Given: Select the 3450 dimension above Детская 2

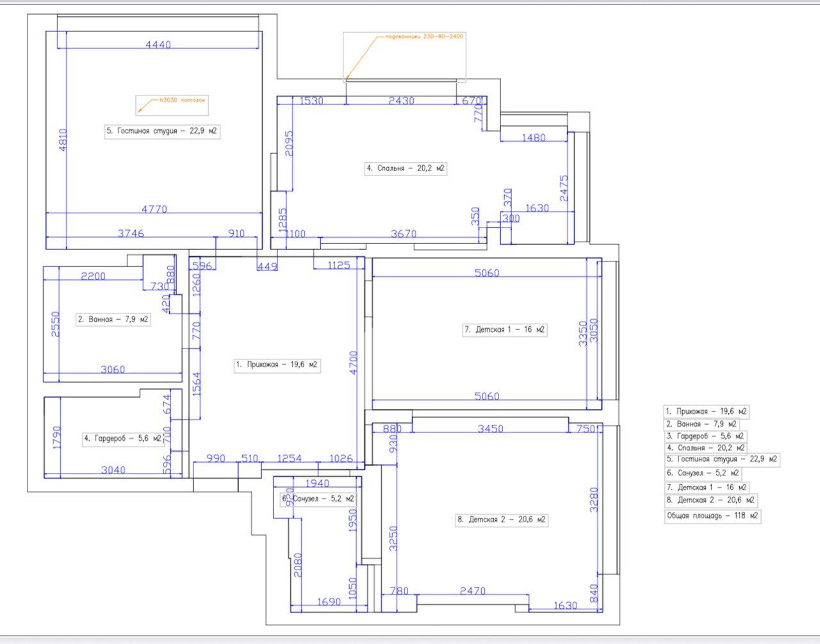Looking at the screenshot, I should 491,429.
